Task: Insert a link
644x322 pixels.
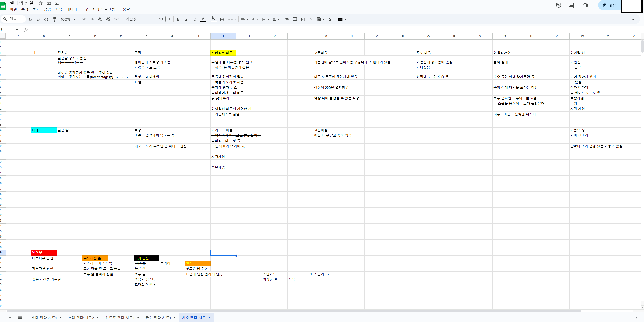Action: [287, 19]
